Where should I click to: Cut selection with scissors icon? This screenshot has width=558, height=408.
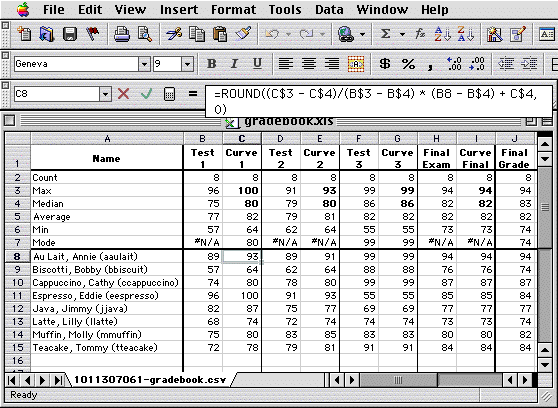[x=174, y=34]
